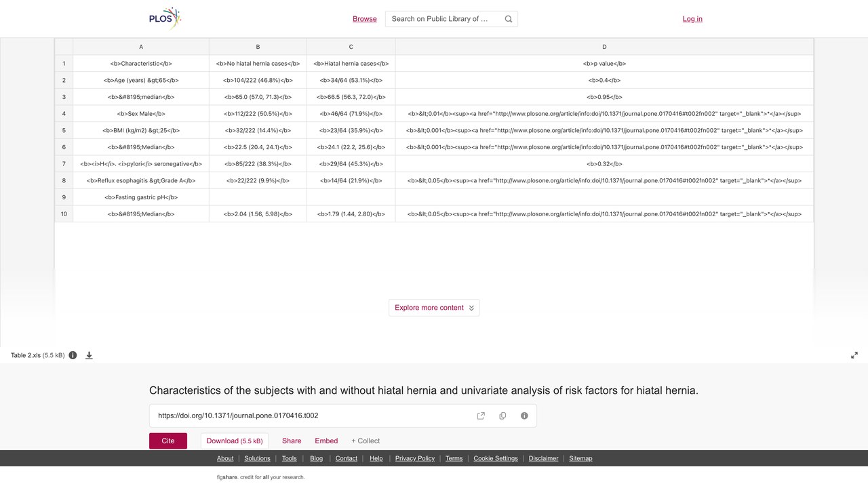The image size is (868, 488).
Task: Open Terms footer link
Action: [x=454, y=458]
